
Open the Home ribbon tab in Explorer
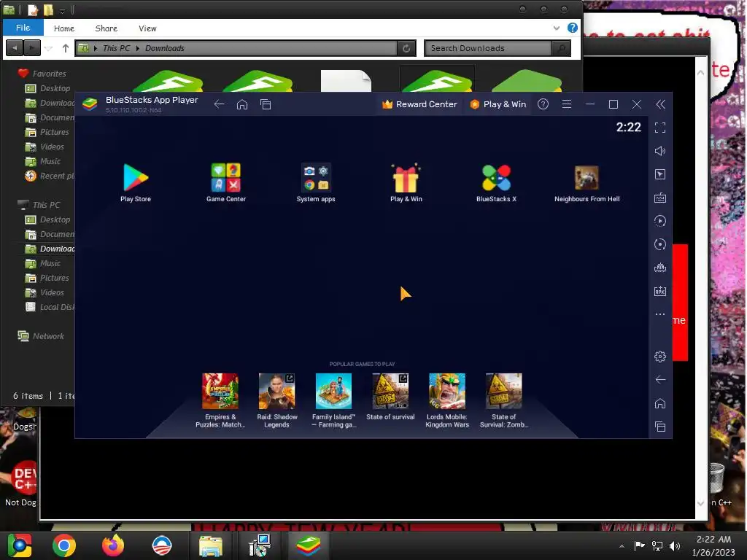click(x=64, y=28)
